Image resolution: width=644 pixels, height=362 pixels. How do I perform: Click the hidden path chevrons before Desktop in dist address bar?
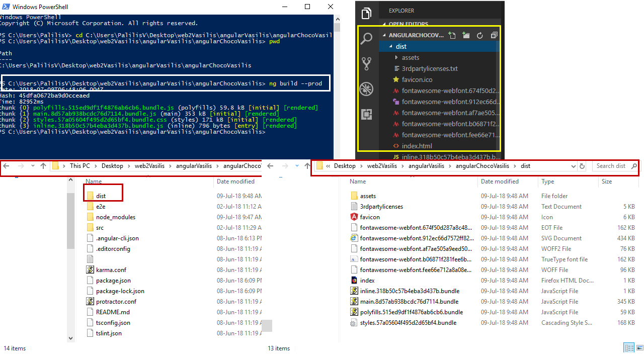point(328,166)
